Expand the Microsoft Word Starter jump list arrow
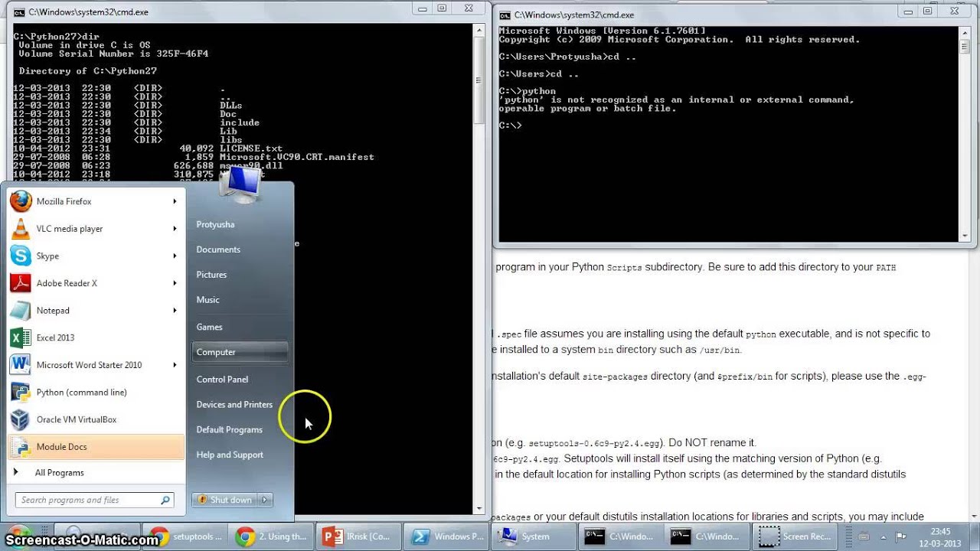Viewport: 980px width, 551px height. (175, 365)
